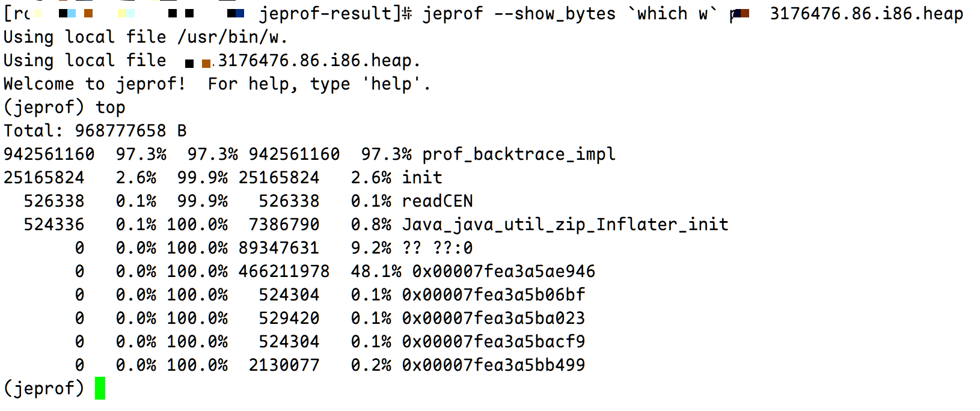Click the readCEN function name

[438, 201]
